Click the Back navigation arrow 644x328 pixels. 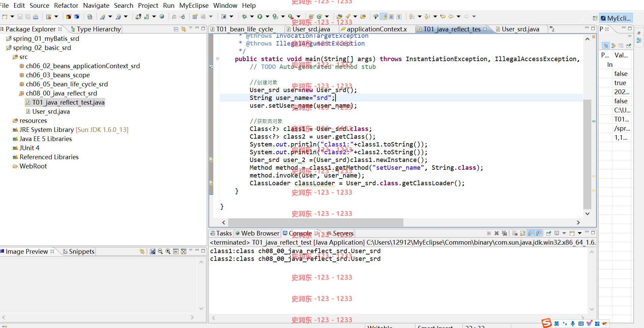pyautogui.click(x=451, y=17)
